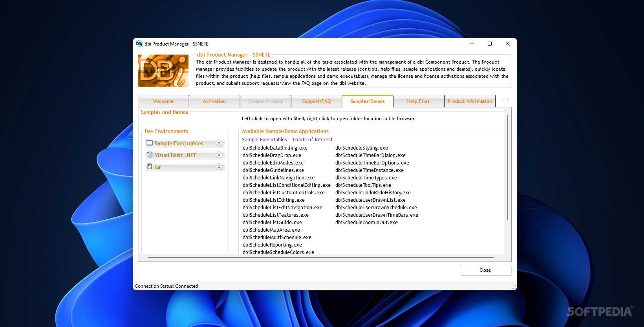The image size is (644, 327).
Task: Launch dbiScheduleTimeBarDialog.exe
Action: click(370, 155)
